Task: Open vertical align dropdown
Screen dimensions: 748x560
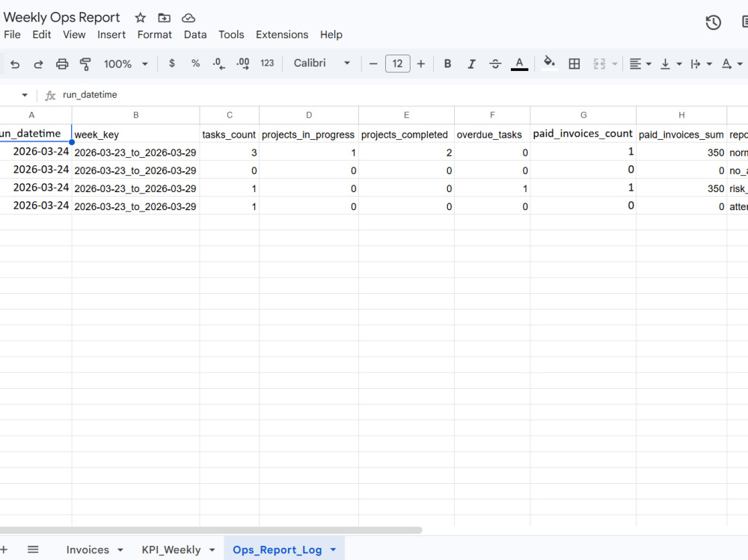Action: (x=670, y=64)
